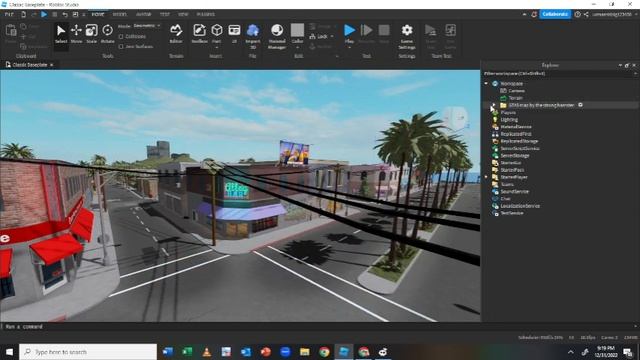Select Camera in Explorer

(x=516, y=91)
